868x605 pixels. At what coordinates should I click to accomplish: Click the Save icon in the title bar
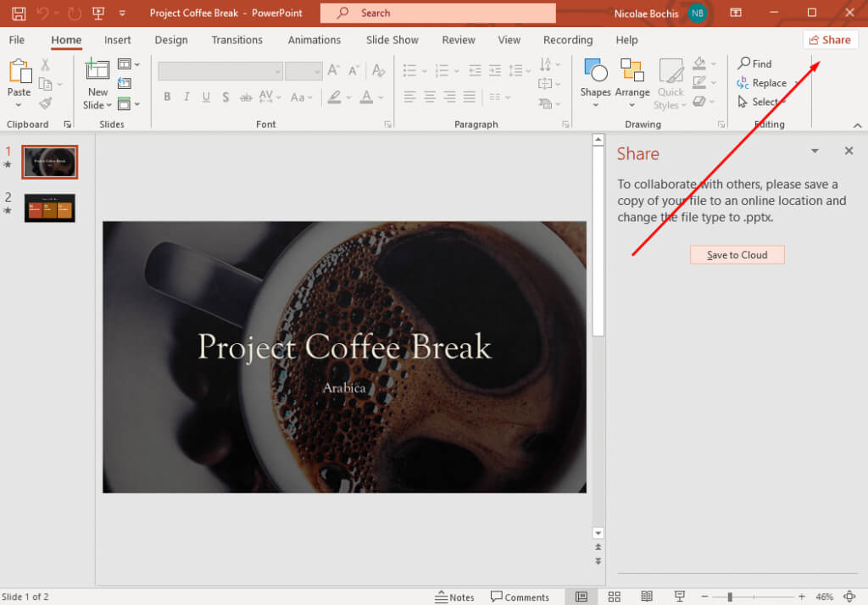[18, 13]
